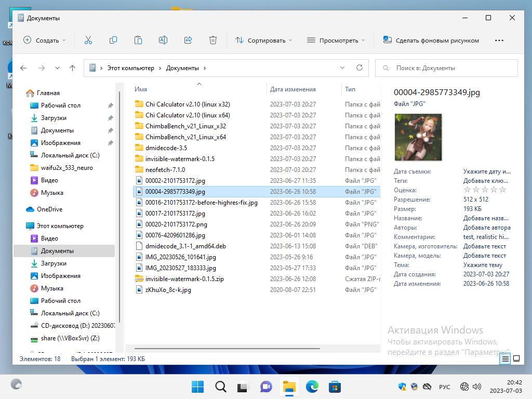This screenshot has height=399, width=532.
Task: Click the Paste clipboard icon
Action: 138,40
